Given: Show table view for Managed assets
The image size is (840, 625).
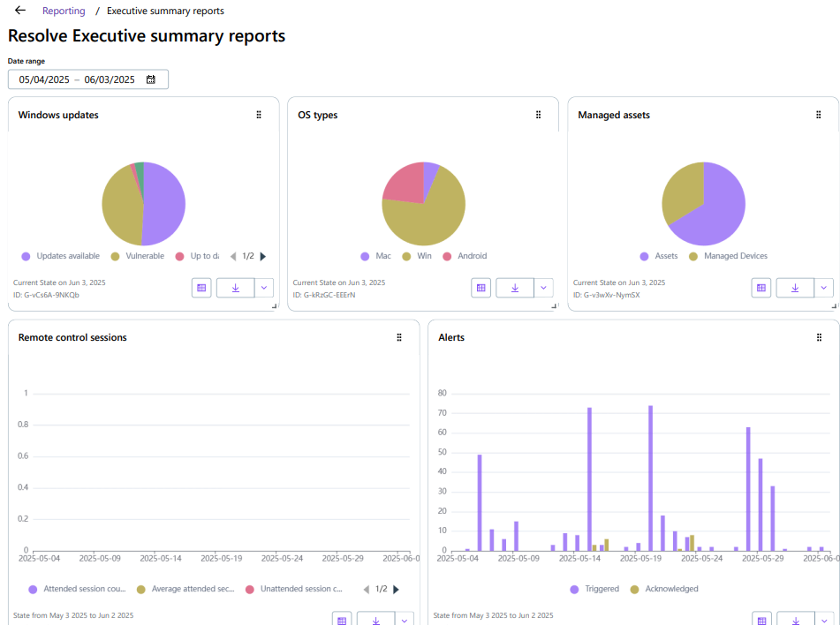Looking at the screenshot, I should click(x=761, y=288).
